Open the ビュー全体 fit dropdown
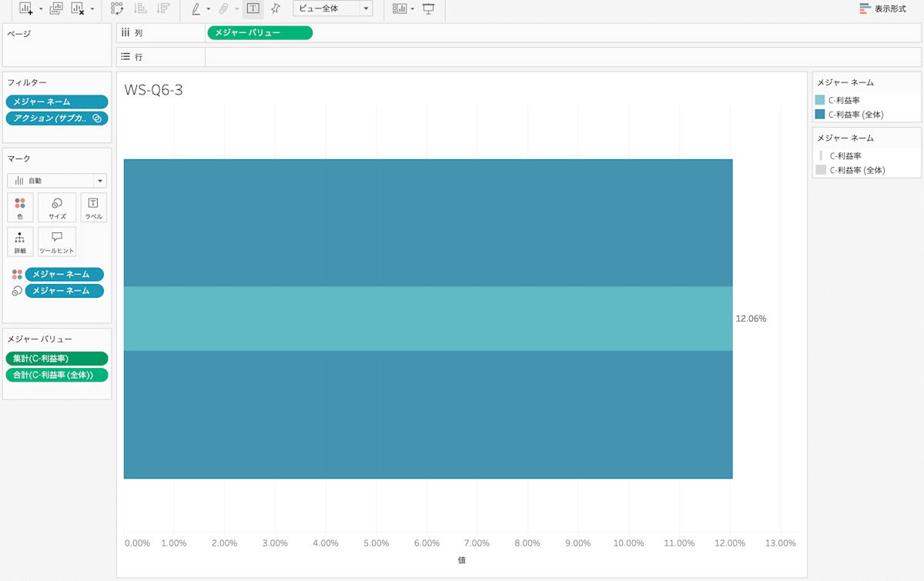 333,8
